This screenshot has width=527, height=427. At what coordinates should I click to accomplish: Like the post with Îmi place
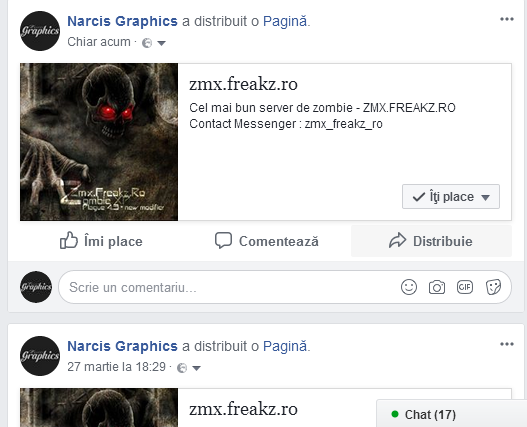pyautogui.click(x=101, y=241)
